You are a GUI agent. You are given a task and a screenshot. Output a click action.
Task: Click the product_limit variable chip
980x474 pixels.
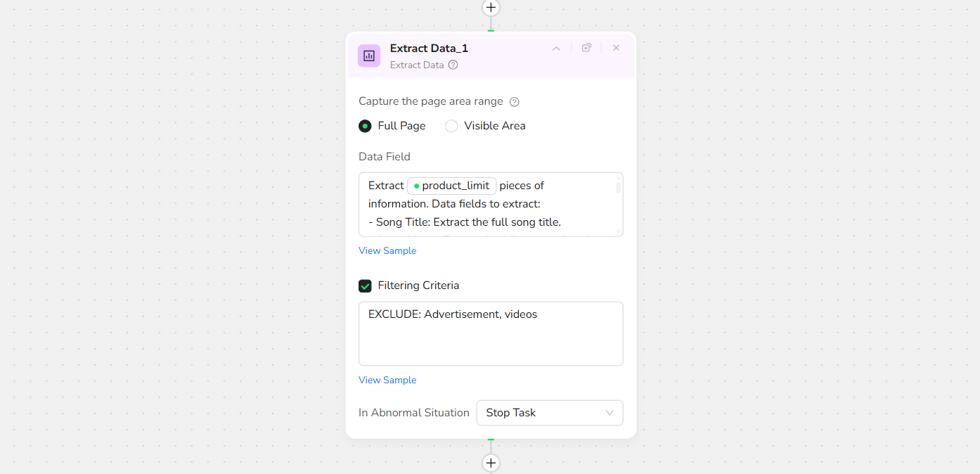point(452,186)
